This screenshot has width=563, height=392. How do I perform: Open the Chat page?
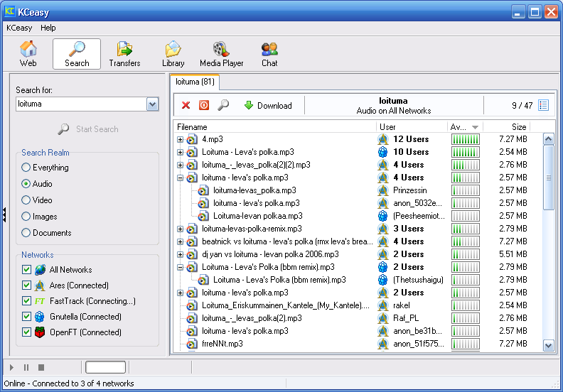(269, 54)
